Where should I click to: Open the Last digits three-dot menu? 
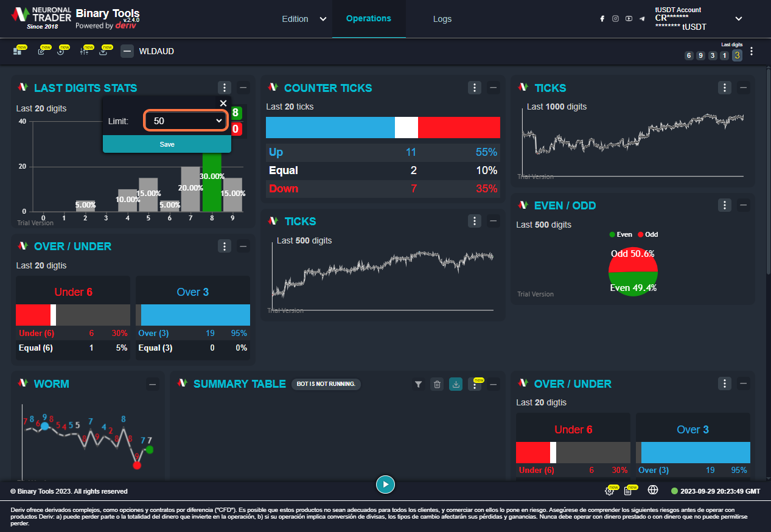click(x=752, y=51)
